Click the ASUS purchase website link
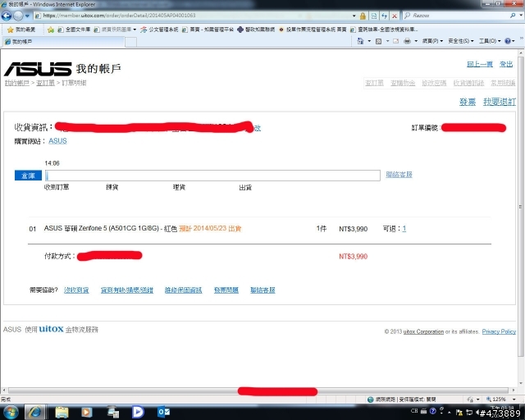 pyautogui.click(x=57, y=141)
